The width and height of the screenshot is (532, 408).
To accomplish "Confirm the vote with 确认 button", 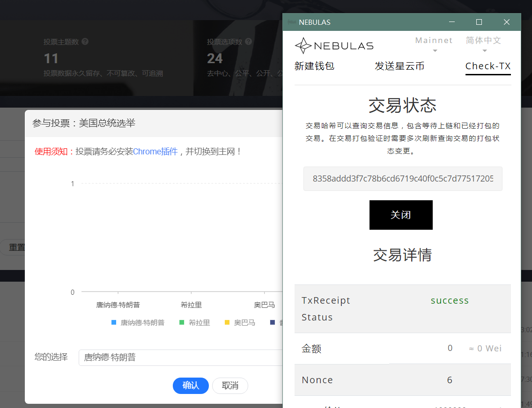I will click(x=191, y=386).
